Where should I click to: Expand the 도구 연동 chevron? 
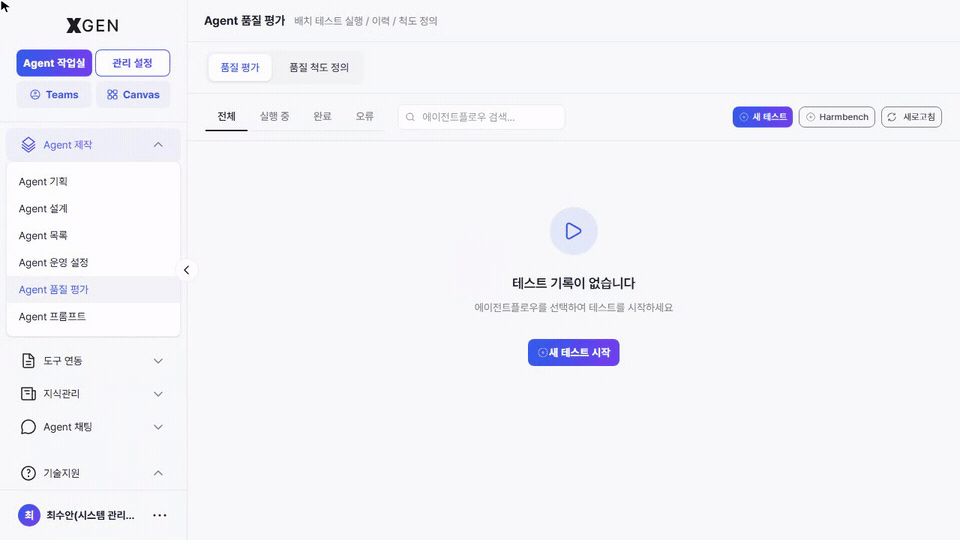click(158, 361)
